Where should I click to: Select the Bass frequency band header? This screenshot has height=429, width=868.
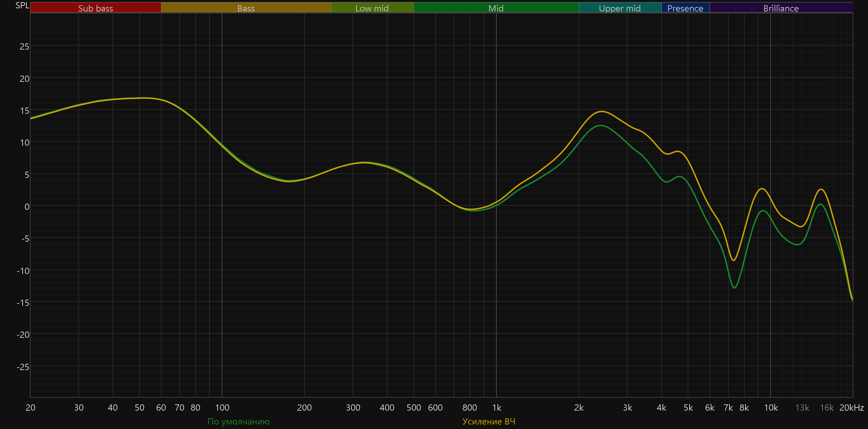coord(246,8)
